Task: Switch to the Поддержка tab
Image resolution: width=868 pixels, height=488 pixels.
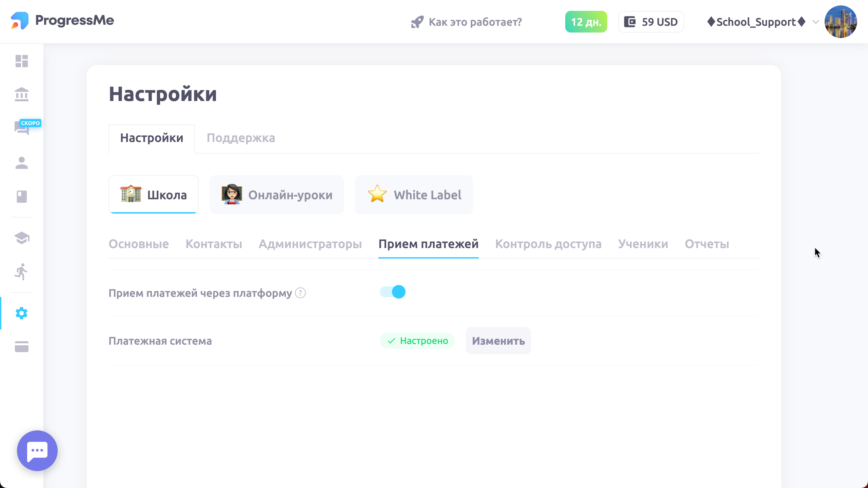Action: coord(241,138)
